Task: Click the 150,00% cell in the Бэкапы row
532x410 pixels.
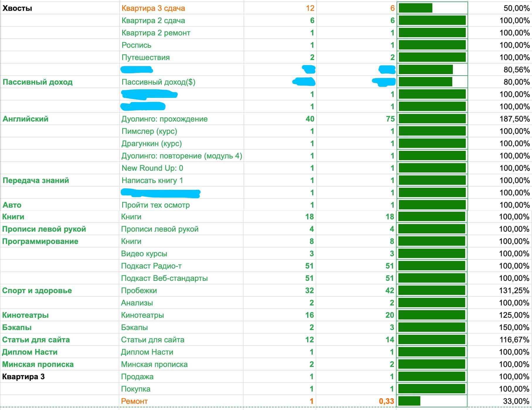Action: coord(514,327)
